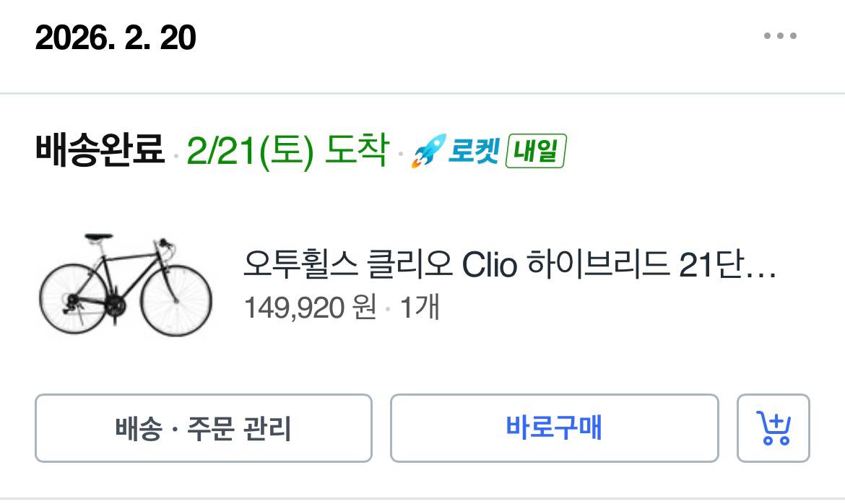The image size is (845, 504).
Task: Select the 배송완료 delivery status label
Action: (x=97, y=148)
